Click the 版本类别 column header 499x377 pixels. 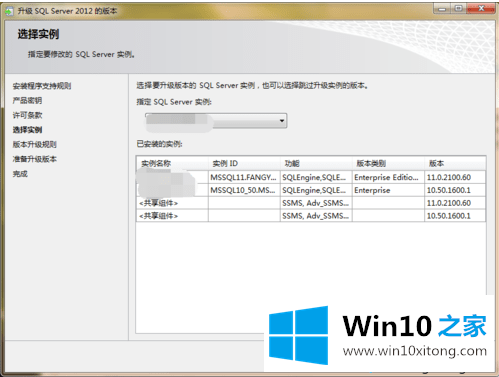[388, 163]
